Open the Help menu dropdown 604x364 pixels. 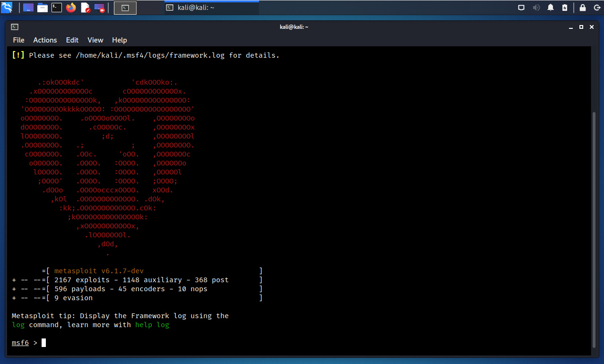[120, 40]
